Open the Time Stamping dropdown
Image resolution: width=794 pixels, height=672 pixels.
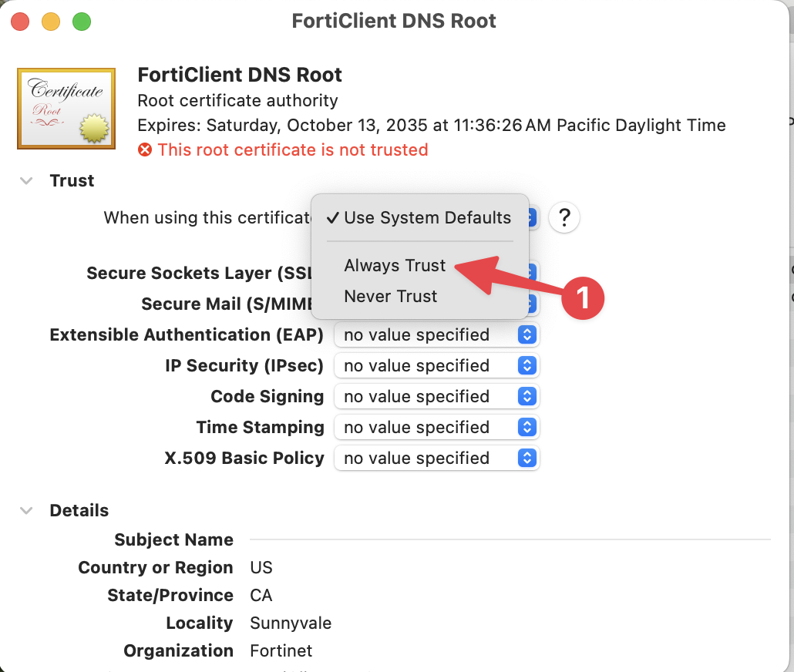pyautogui.click(x=436, y=427)
